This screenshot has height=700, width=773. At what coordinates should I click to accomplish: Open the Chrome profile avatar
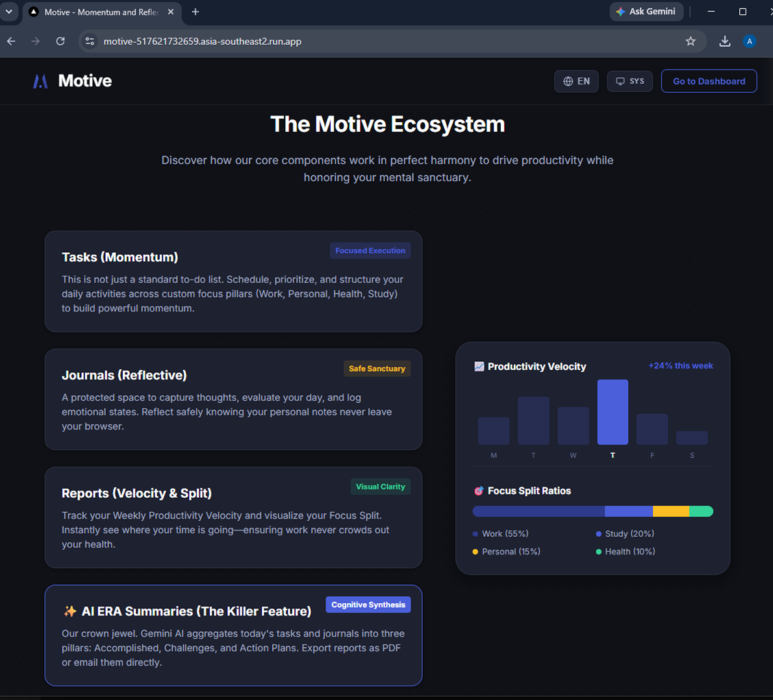tap(750, 42)
